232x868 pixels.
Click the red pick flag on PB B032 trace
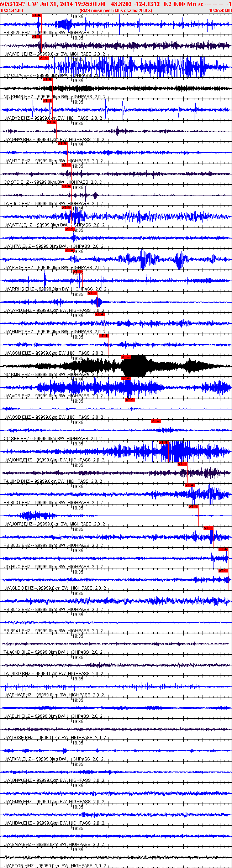coord(209,528)
